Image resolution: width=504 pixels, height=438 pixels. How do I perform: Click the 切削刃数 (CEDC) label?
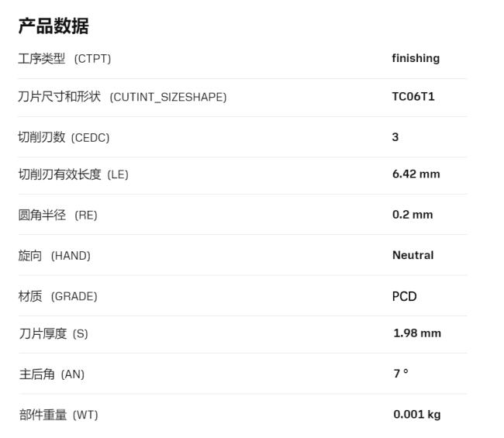(64, 137)
